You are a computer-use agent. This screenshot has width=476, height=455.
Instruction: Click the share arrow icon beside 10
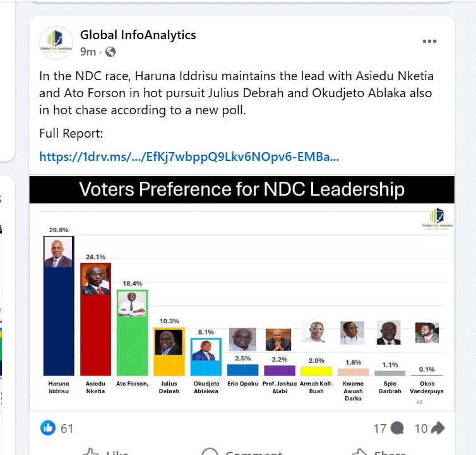click(x=437, y=428)
